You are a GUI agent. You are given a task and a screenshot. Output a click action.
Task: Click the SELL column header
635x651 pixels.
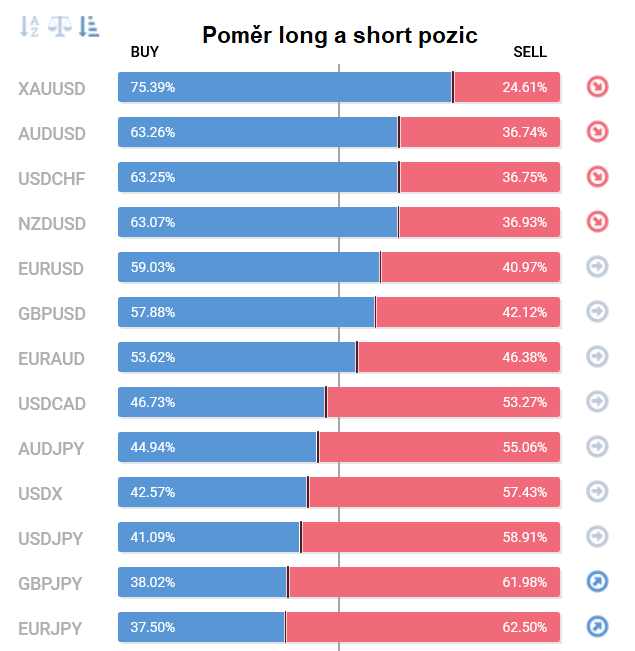click(530, 52)
